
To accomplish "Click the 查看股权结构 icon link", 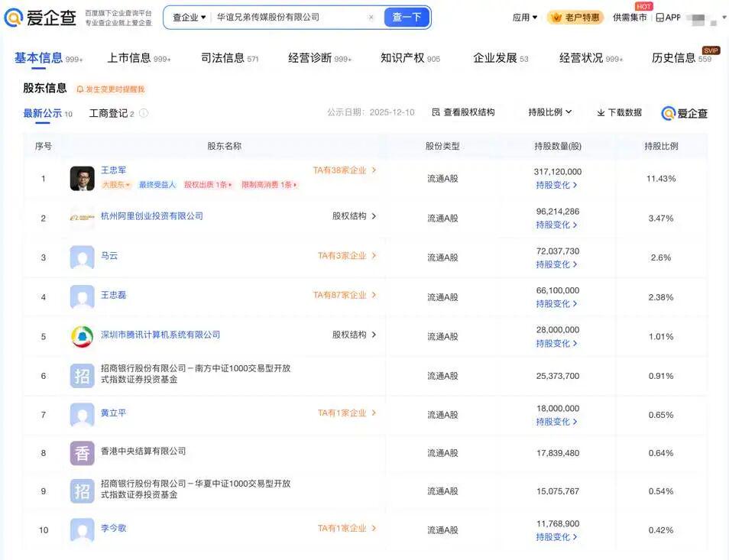I will coord(436,112).
